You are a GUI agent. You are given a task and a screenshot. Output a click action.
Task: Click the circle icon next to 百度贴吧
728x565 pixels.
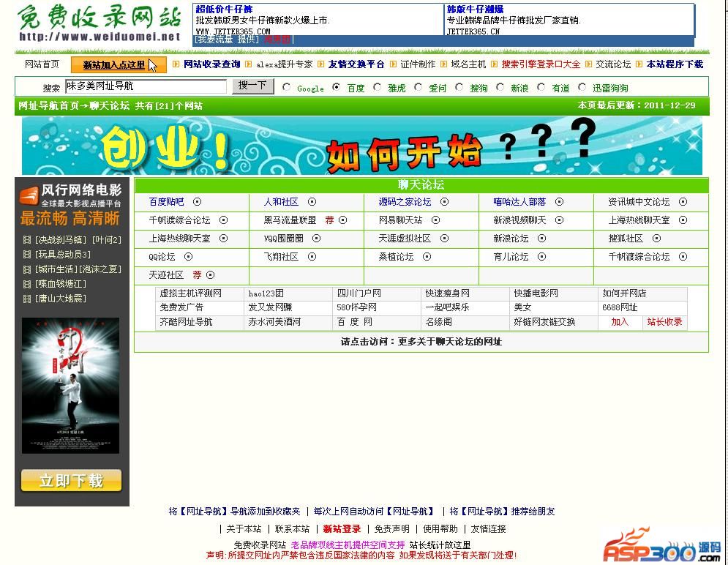click(x=197, y=202)
